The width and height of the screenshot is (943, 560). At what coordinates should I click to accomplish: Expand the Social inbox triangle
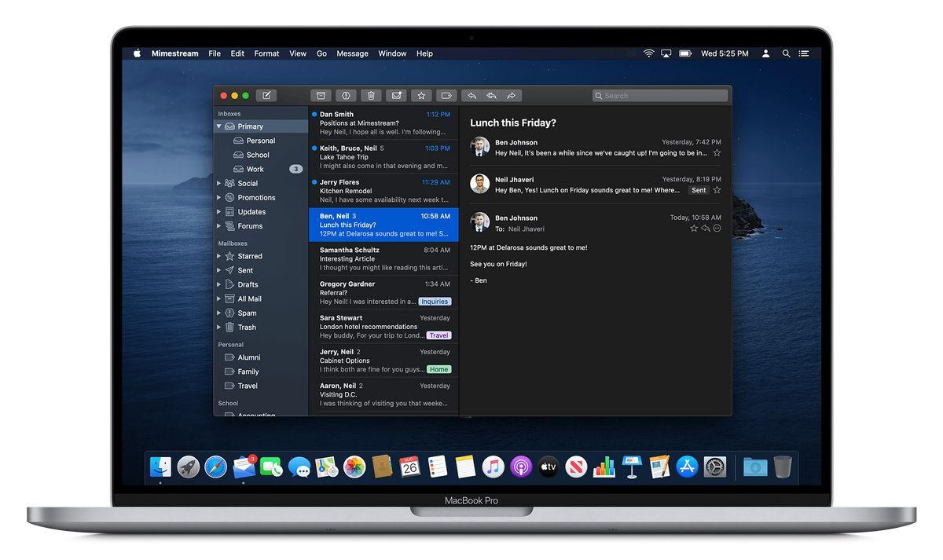(x=219, y=184)
